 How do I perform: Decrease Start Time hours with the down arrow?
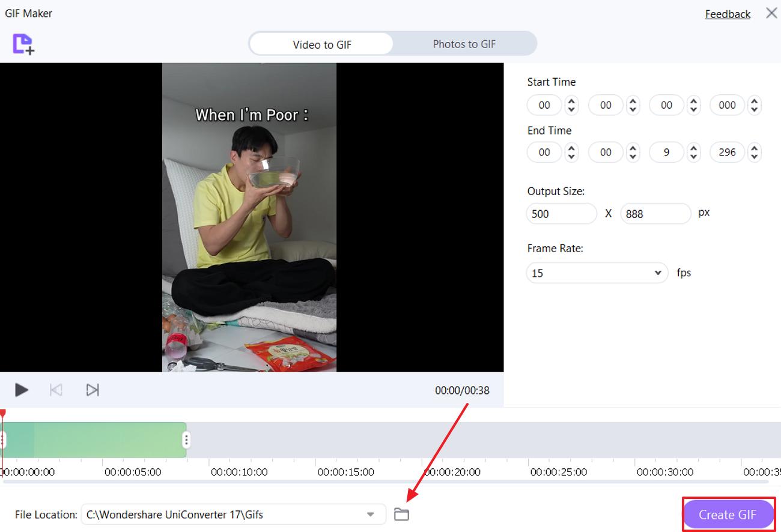[x=571, y=109]
